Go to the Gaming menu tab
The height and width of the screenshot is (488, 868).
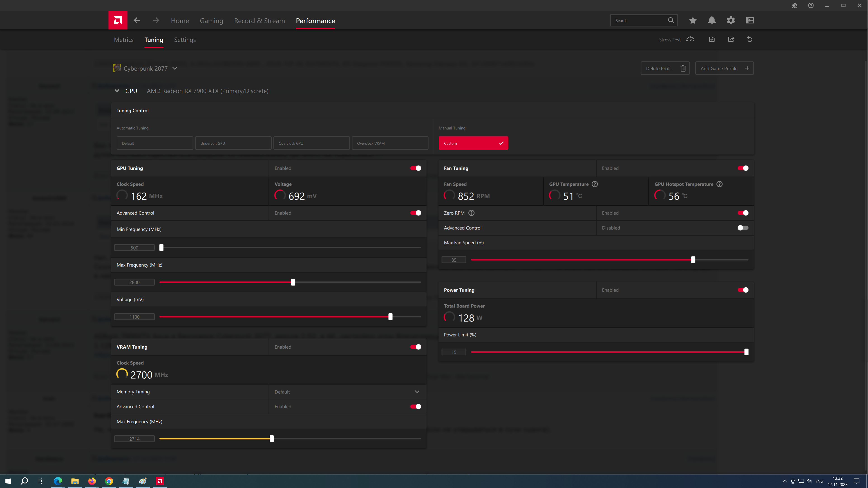pos(211,21)
